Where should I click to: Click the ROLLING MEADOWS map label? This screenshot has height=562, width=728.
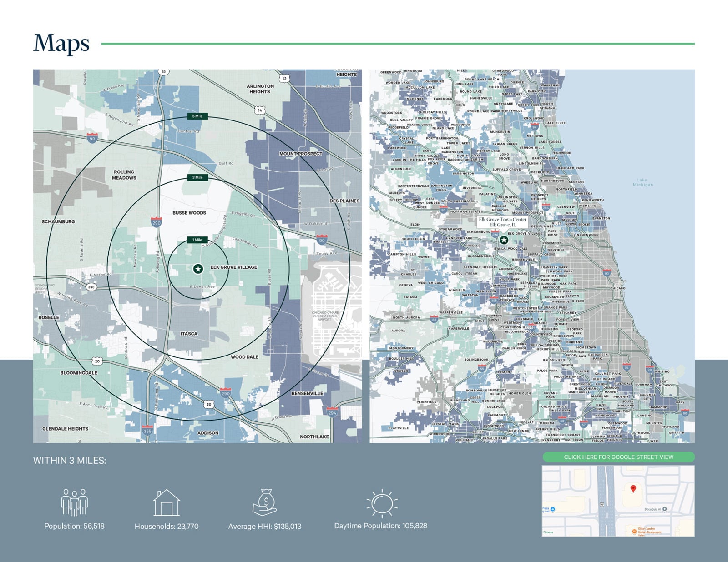coord(124,175)
